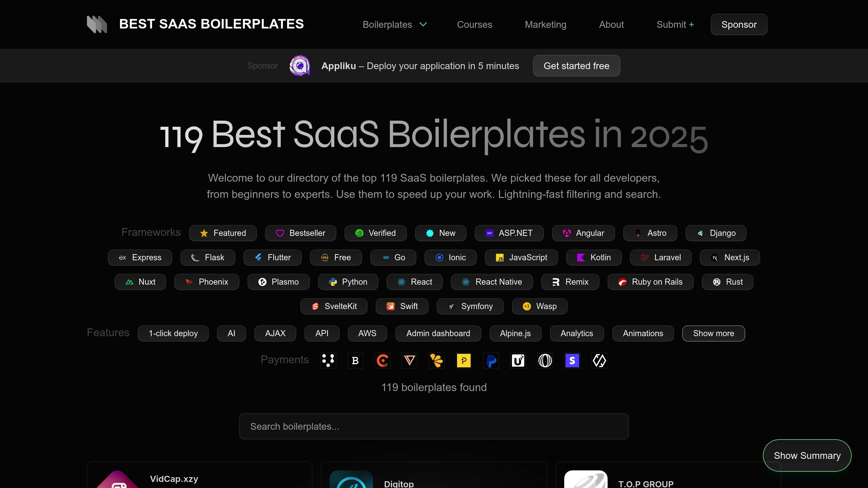Select the Analytics feature tag
Image resolution: width=868 pixels, height=488 pixels.
pyautogui.click(x=577, y=333)
